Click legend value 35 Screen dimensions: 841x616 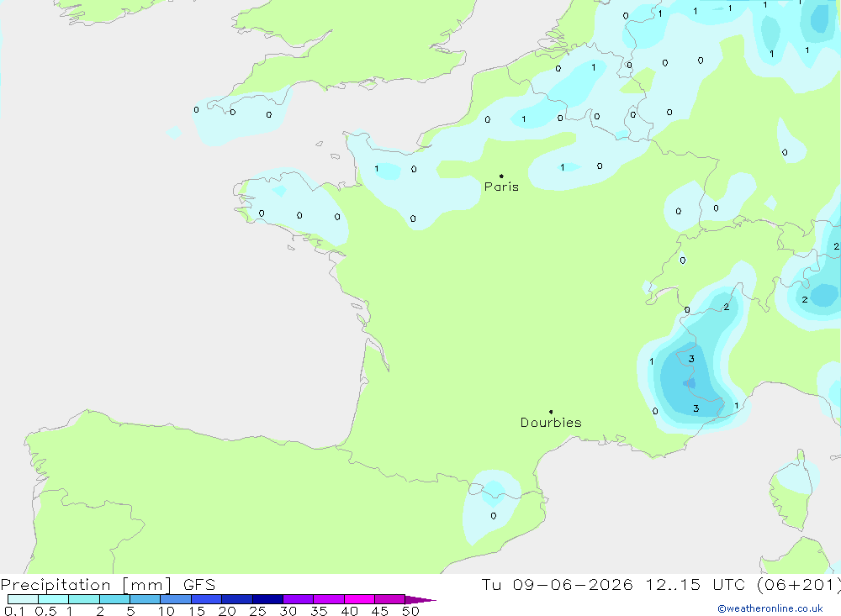coord(319,611)
